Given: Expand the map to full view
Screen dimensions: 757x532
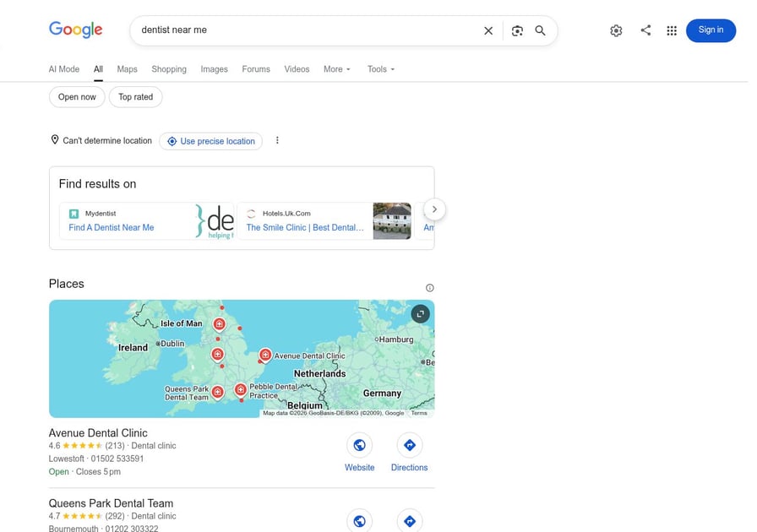Looking at the screenshot, I should coord(421,314).
